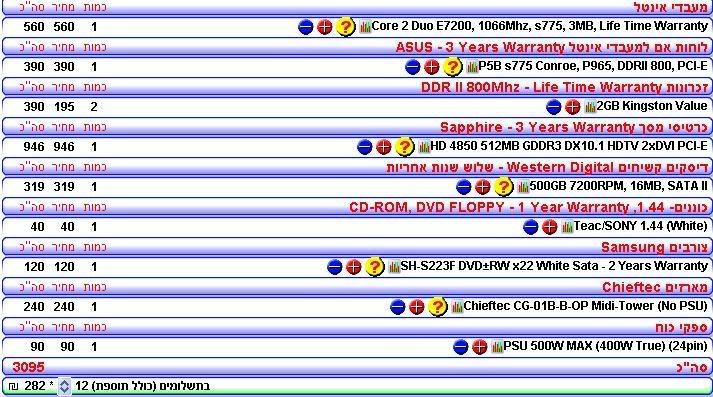The width and height of the screenshot is (713, 397).
Task: Click the red 3095 total price
Action: point(28,367)
